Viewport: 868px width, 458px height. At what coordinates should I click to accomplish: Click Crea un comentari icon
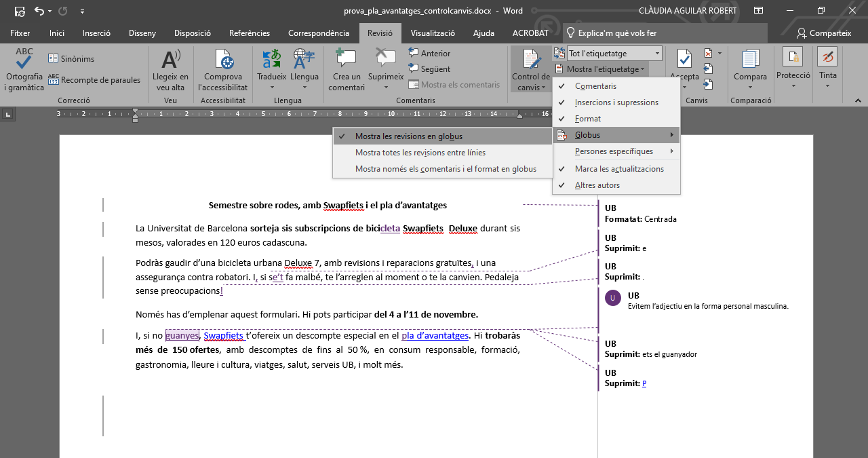(x=347, y=60)
